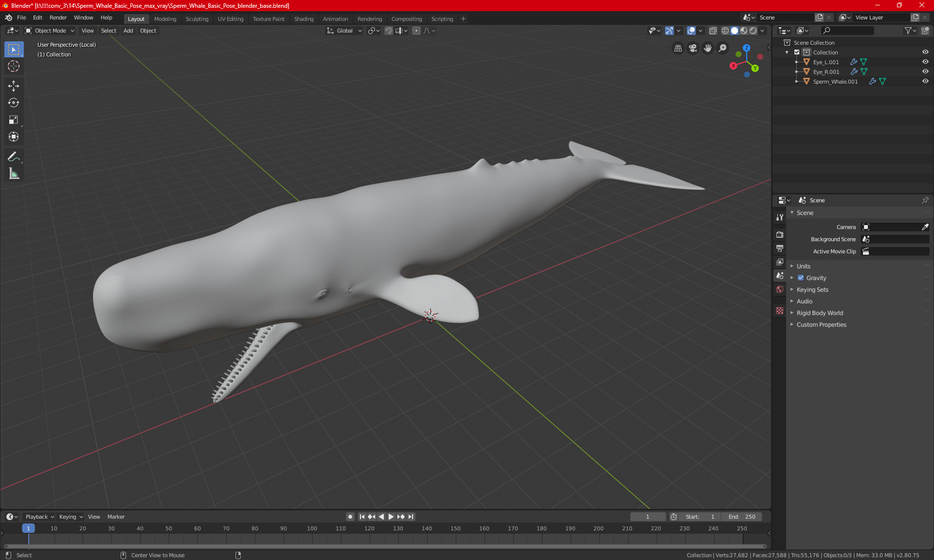934x560 pixels.
Task: Open the File menu
Action: point(21,17)
